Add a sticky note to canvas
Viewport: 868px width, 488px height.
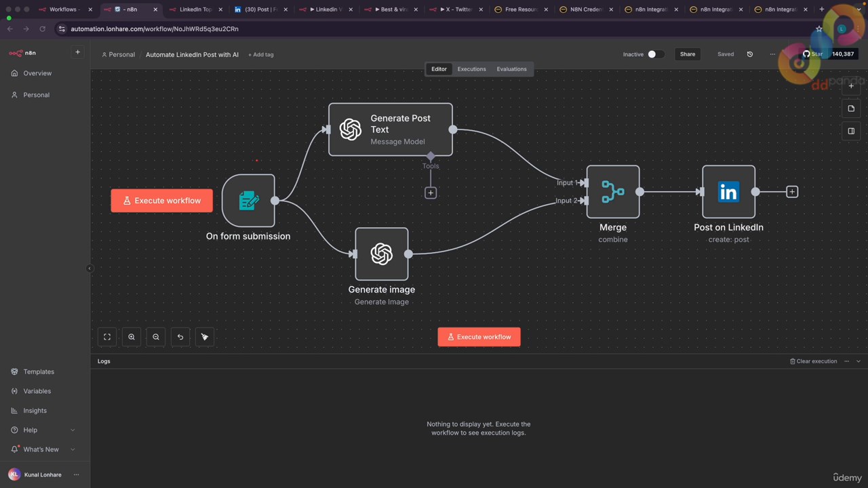(851, 108)
